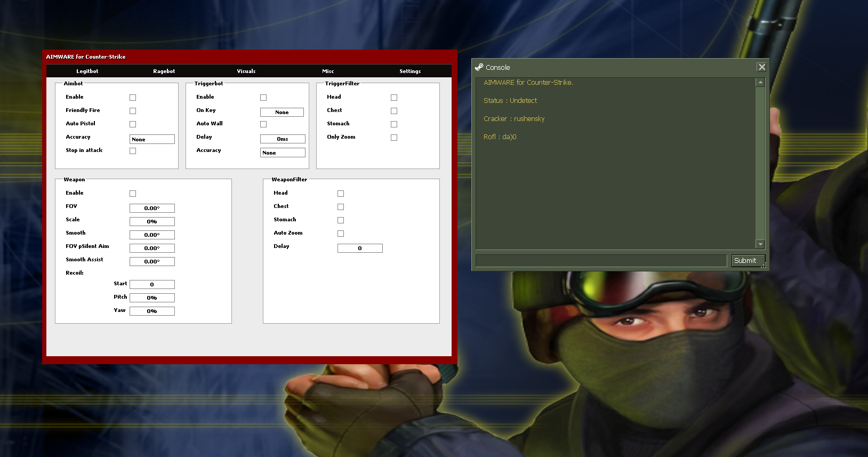Click Triggerbot On Key None field
868x457 pixels.
tap(282, 112)
